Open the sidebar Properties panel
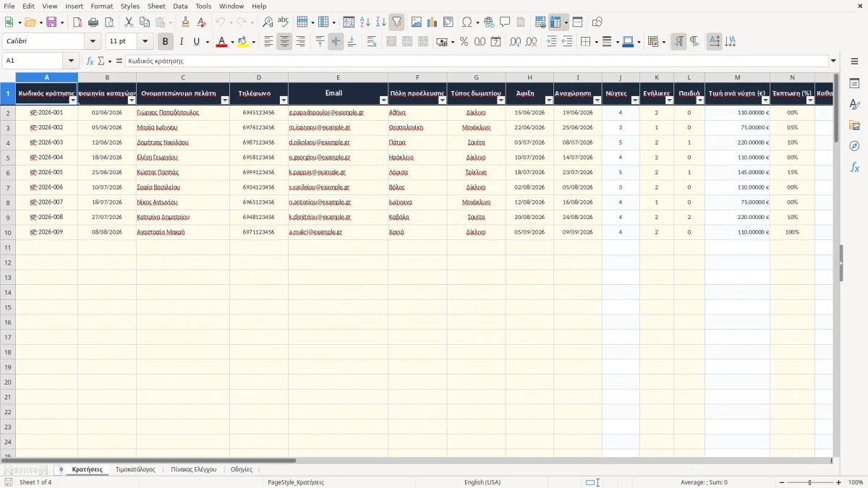 point(854,83)
